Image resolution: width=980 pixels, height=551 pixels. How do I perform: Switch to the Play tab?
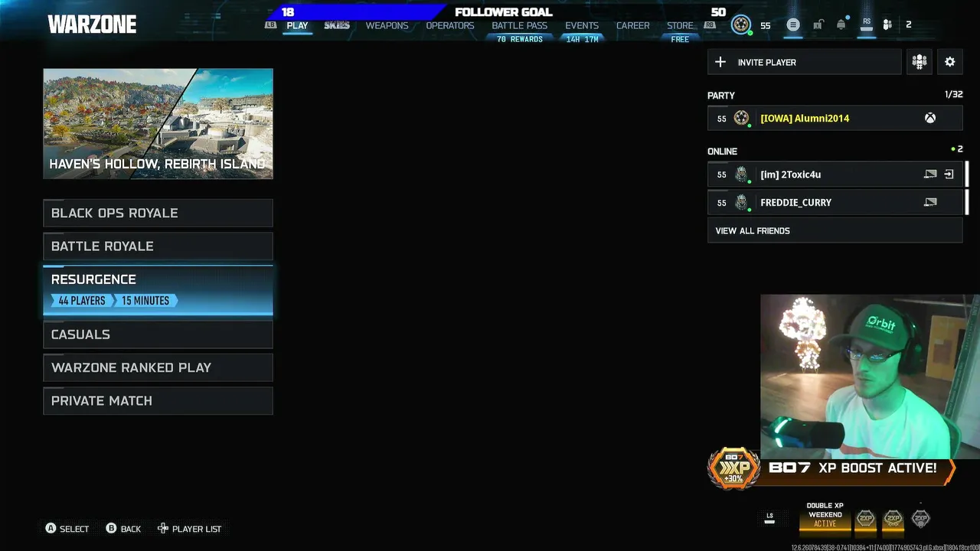[x=297, y=25]
